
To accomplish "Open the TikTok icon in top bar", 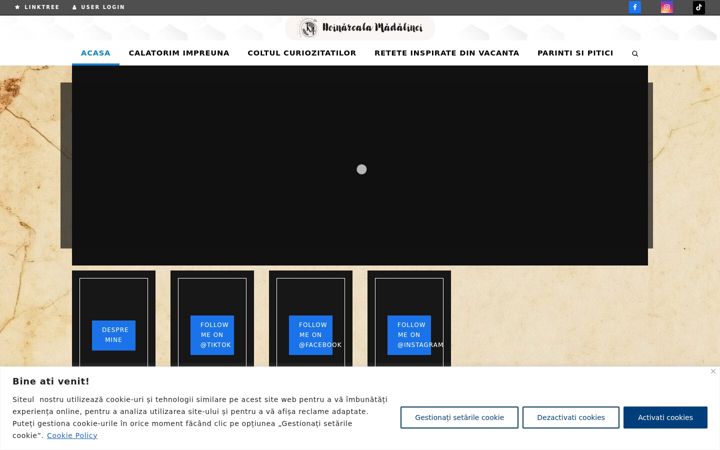I will [698, 7].
